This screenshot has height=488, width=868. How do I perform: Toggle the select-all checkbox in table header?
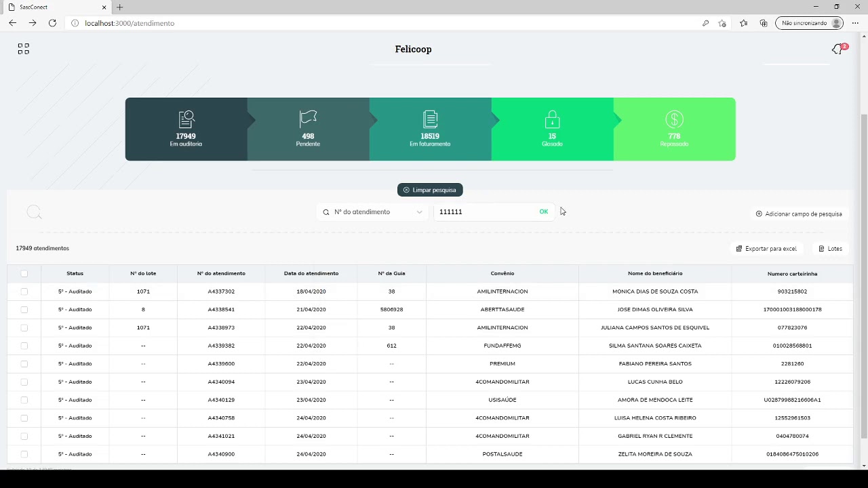(x=24, y=274)
